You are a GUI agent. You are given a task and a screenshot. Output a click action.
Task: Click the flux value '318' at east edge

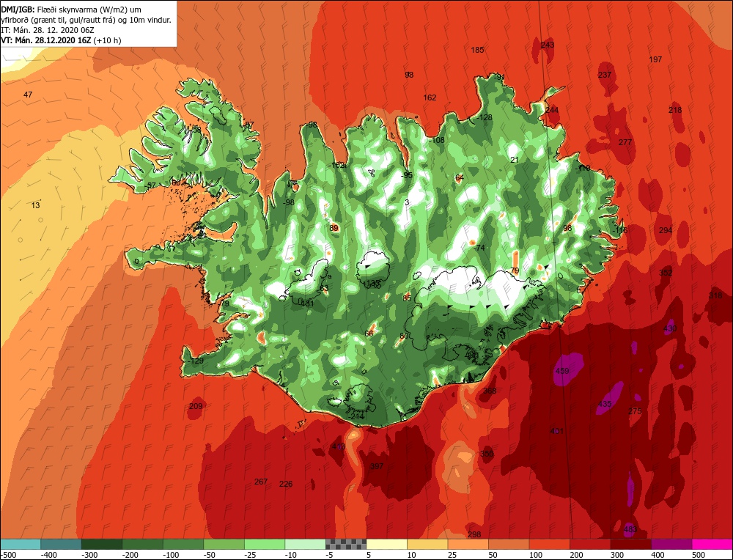pos(715,295)
